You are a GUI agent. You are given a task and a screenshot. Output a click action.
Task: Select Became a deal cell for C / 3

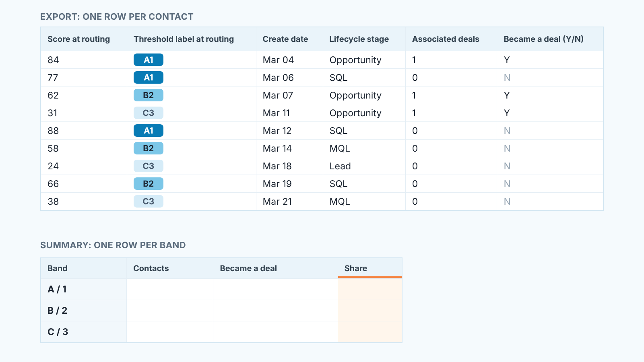coord(275,332)
